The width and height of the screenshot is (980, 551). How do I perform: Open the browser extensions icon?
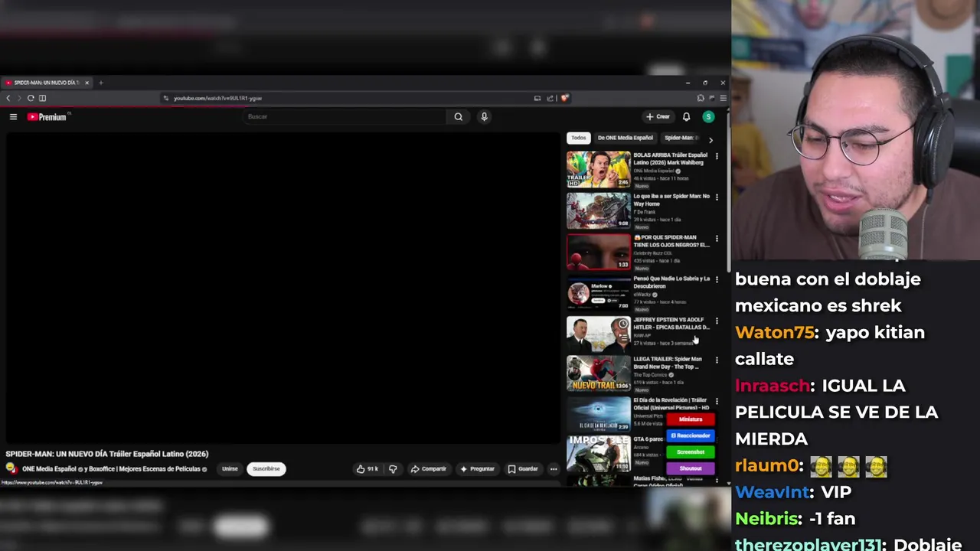click(x=701, y=98)
